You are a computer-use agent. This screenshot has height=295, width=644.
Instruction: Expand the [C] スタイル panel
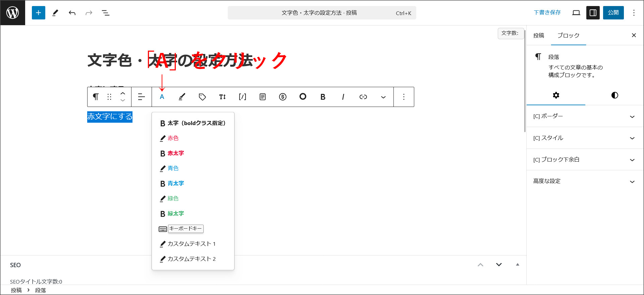pos(585,138)
